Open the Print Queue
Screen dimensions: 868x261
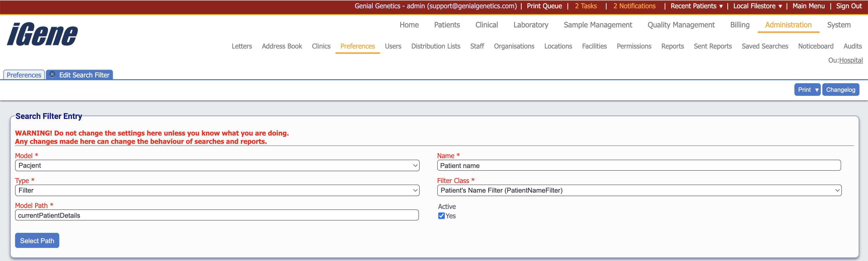point(544,6)
